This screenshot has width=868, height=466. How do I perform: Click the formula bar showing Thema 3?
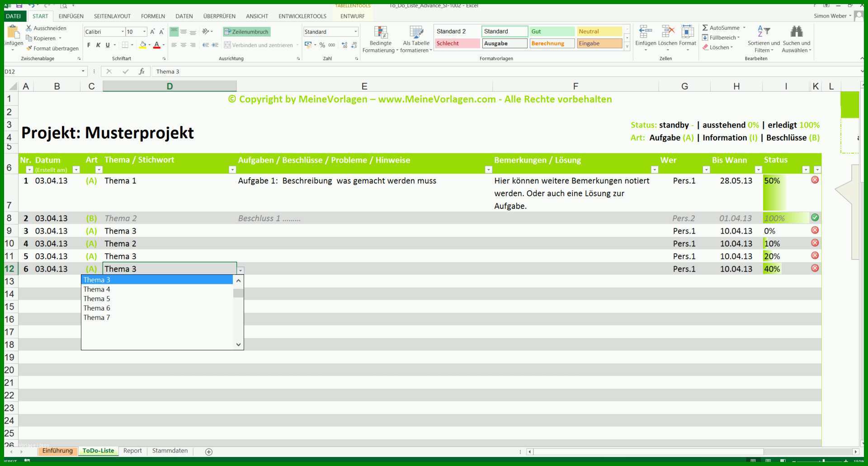coord(506,71)
